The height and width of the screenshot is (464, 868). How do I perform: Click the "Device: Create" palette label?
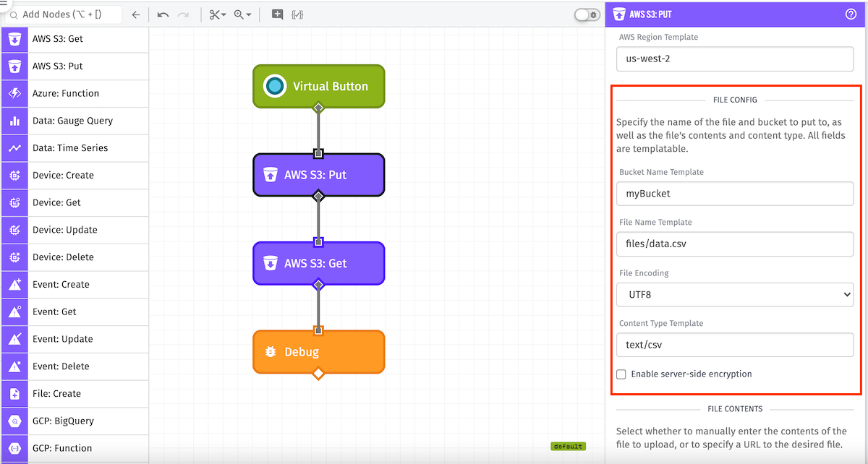click(x=63, y=176)
